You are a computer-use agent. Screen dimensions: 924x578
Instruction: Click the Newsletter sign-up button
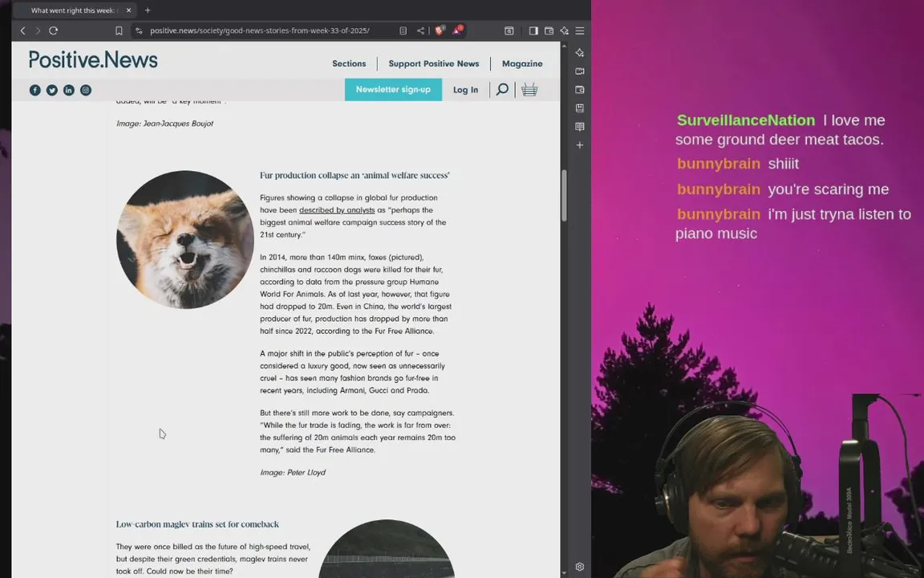(x=393, y=90)
